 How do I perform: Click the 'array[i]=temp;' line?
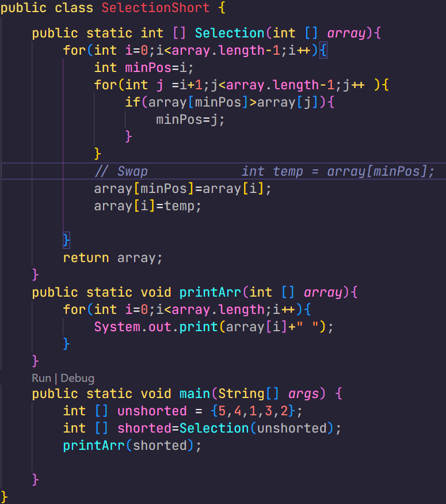(148, 206)
